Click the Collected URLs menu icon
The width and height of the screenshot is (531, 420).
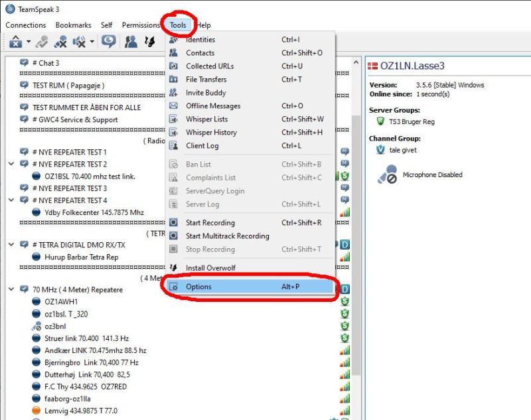tap(173, 66)
